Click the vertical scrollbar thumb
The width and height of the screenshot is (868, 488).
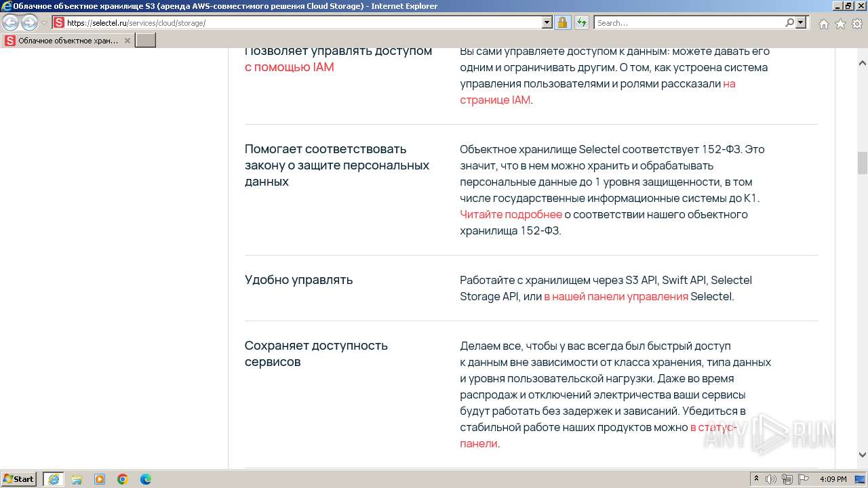863,163
